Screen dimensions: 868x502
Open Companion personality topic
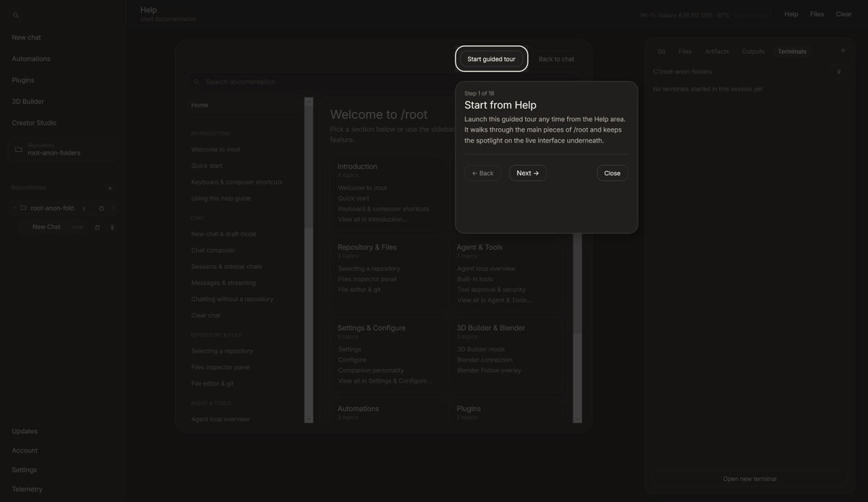coord(370,370)
